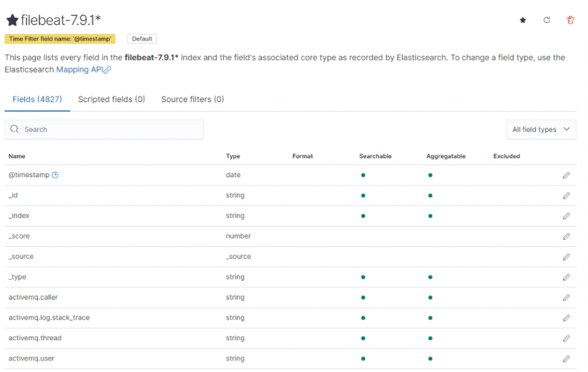The image size is (588, 372).
Task: Sort by Searchable column header
Action: click(x=376, y=156)
